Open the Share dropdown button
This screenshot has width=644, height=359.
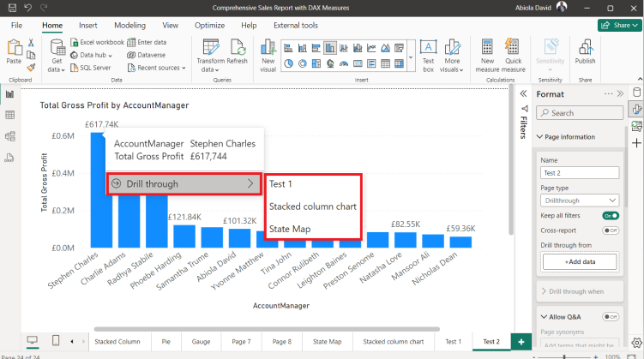point(619,25)
